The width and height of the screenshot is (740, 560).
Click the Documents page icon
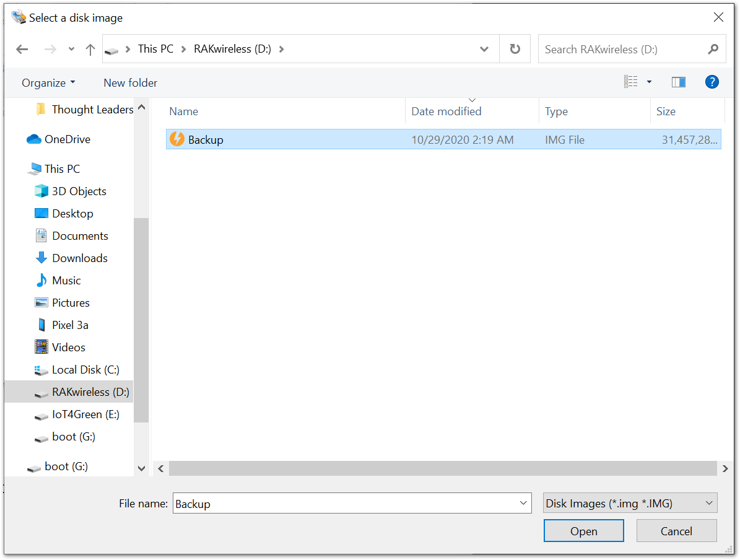pyautogui.click(x=41, y=235)
